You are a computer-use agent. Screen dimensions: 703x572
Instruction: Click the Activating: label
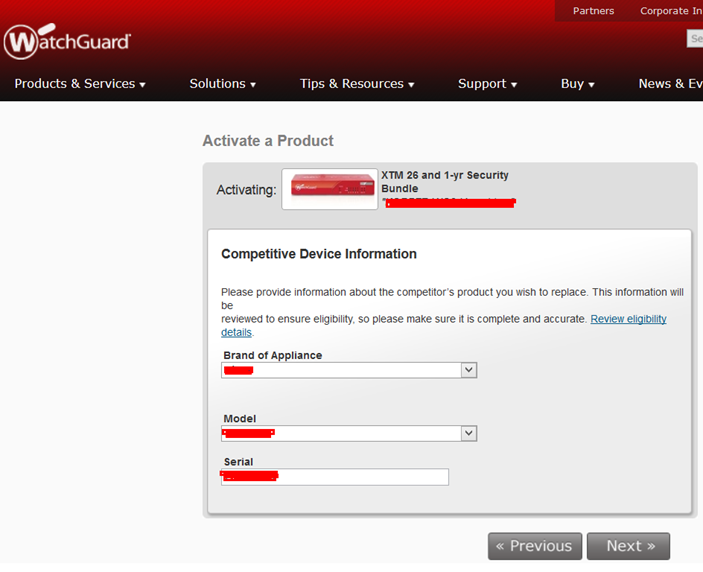pos(246,190)
